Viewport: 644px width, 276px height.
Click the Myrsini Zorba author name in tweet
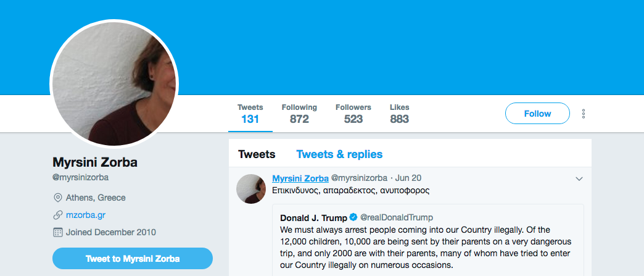click(x=300, y=178)
